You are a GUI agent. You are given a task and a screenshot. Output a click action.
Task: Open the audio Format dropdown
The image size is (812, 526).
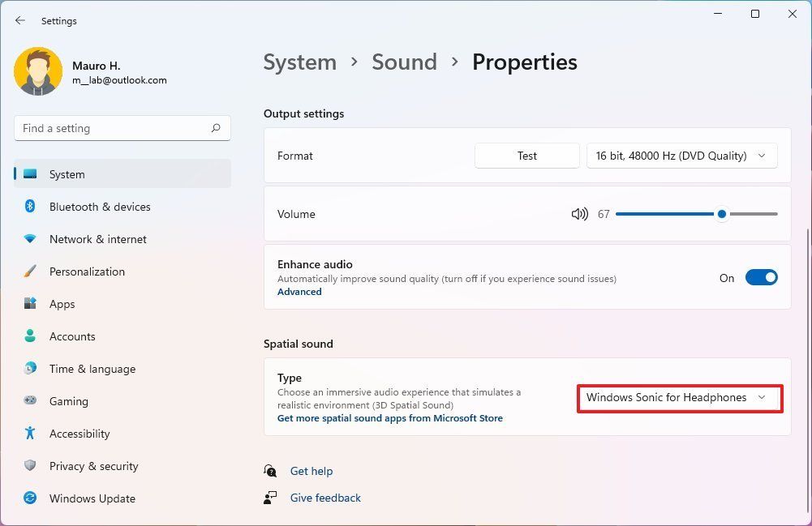681,155
